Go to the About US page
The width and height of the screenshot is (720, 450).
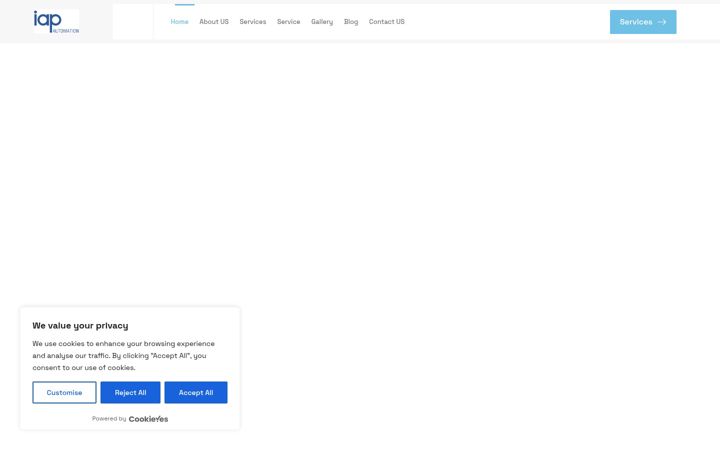click(214, 22)
